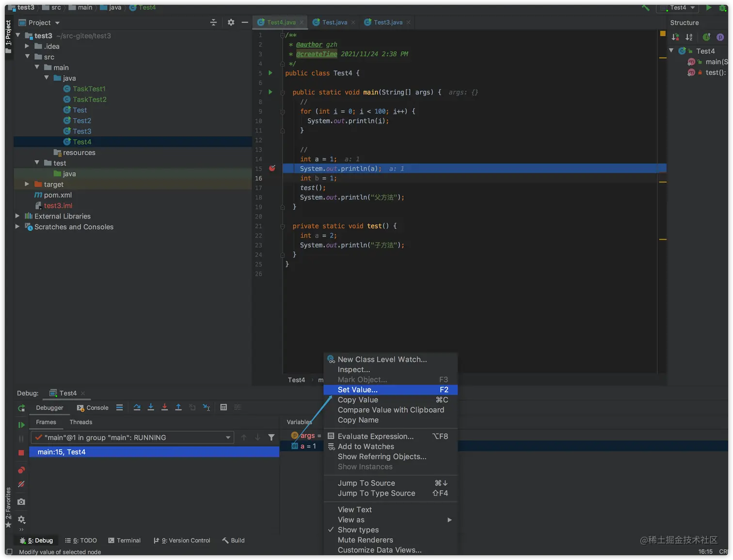Click the Rerun Test4 debug icon

(21, 408)
